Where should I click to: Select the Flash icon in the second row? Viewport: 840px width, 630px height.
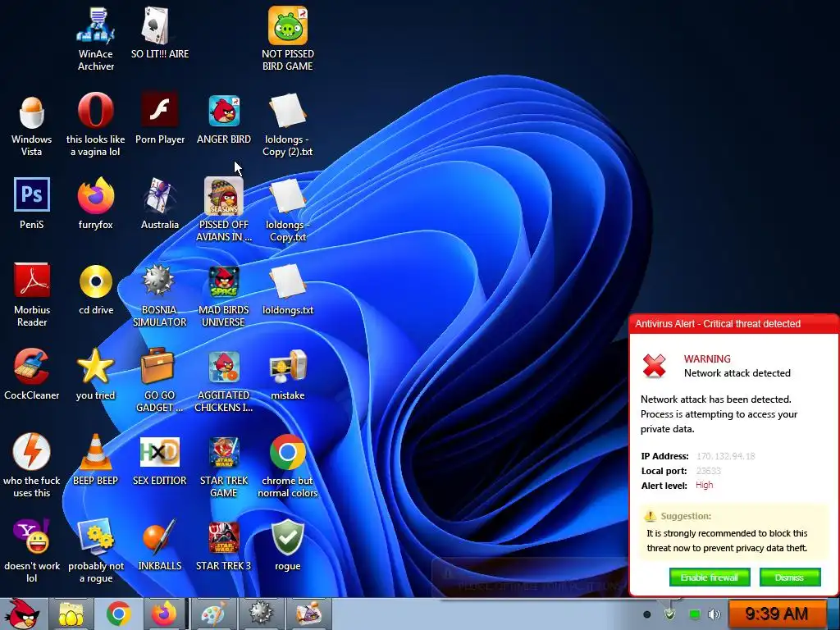tap(160, 118)
